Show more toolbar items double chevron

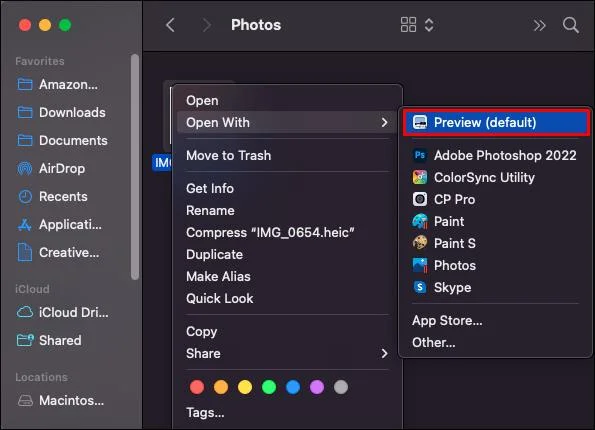pos(539,25)
